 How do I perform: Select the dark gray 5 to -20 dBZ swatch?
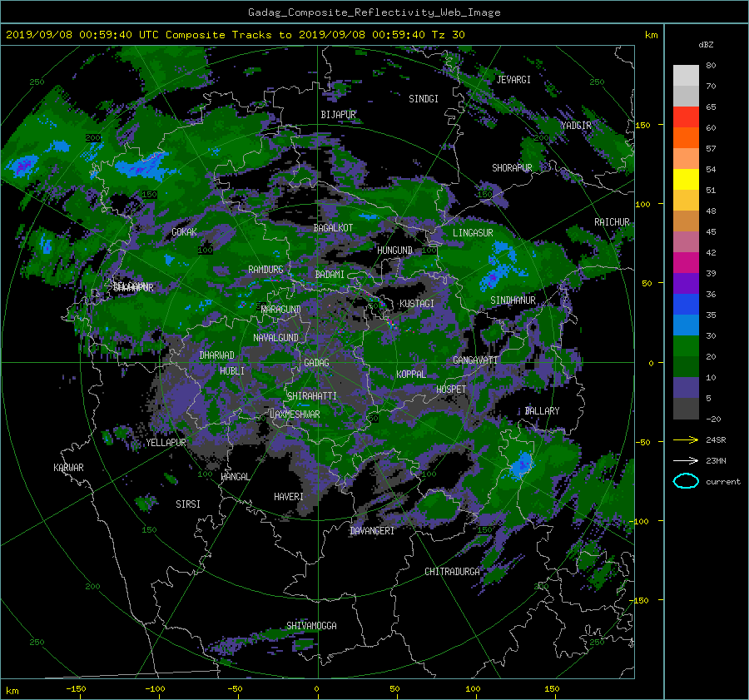[686, 408]
